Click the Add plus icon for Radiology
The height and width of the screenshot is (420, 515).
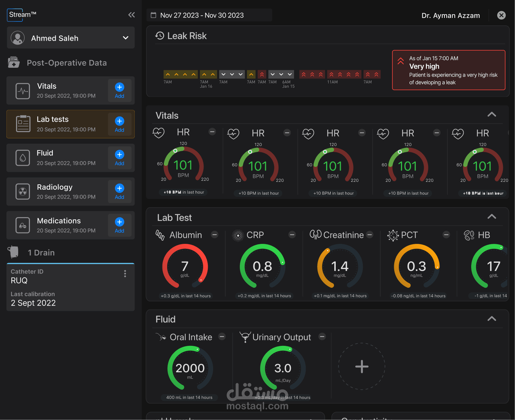(x=119, y=188)
